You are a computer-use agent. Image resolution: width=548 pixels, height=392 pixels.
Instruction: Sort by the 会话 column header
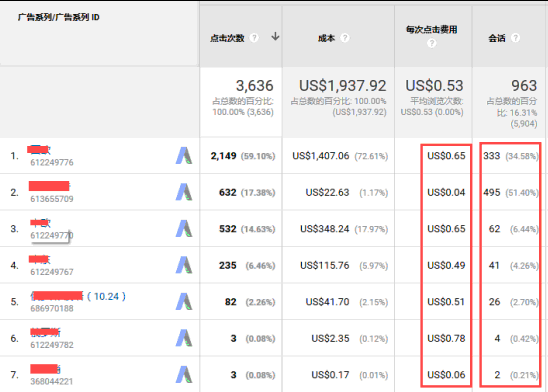[497, 38]
